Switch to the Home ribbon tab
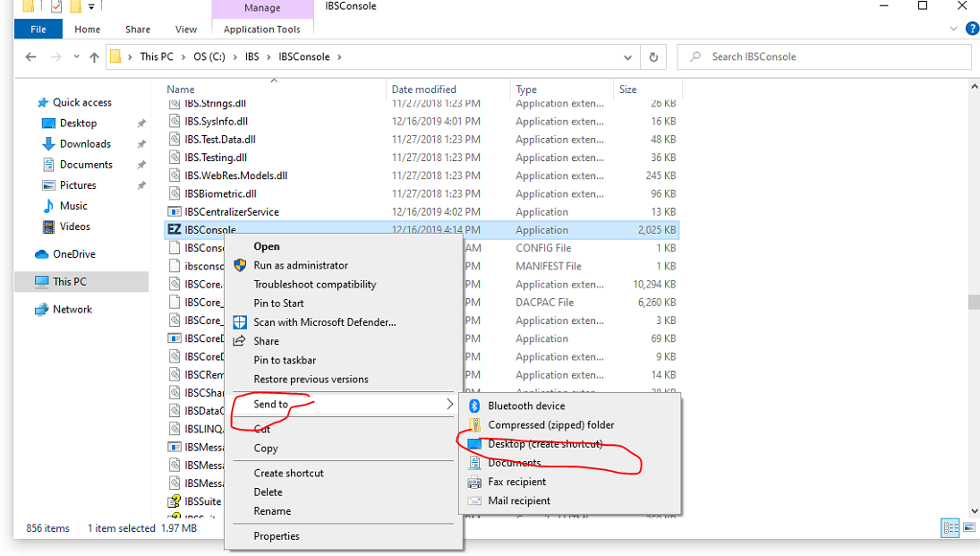980x556 pixels. 87,29
